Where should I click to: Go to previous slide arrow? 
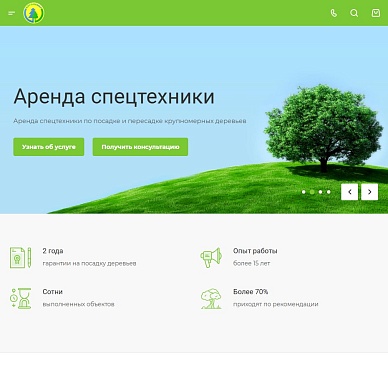click(x=349, y=192)
